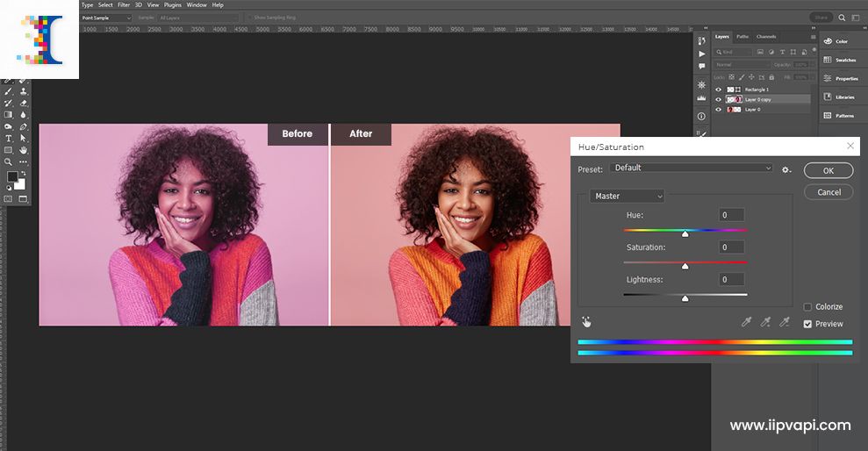Open the preset options gear icon
The image size is (868, 451).
(x=786, y=169)
